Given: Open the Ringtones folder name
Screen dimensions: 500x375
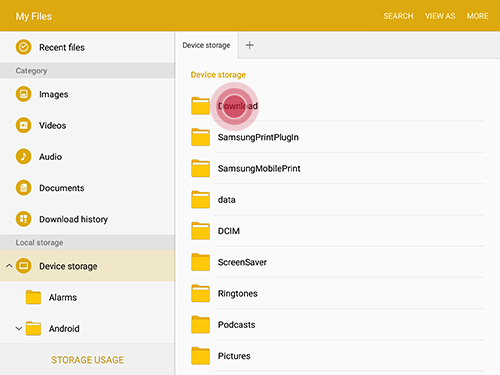Looking at the screenshot, I should (238, 294).
